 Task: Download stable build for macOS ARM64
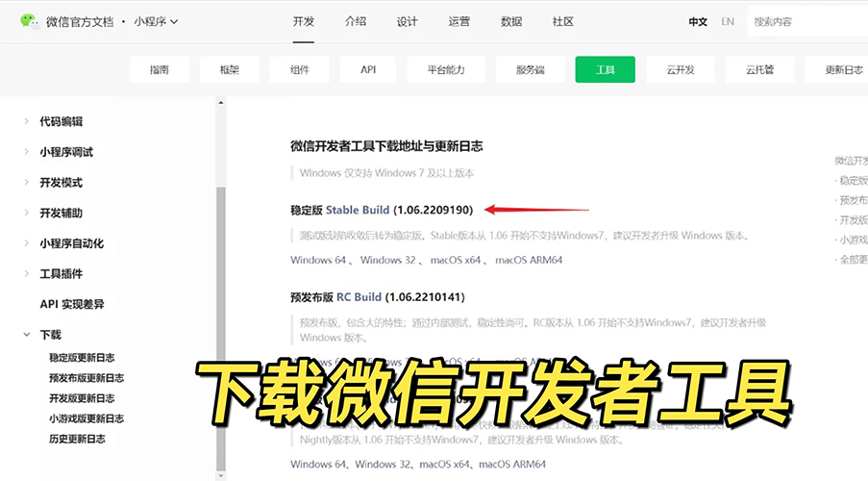tap(529, 260)
